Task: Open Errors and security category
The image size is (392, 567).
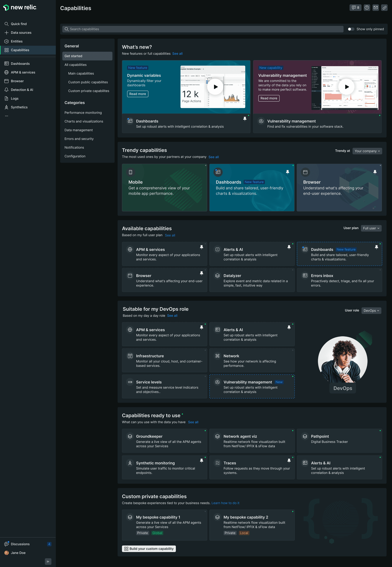Action: click(x=79, y=139)
